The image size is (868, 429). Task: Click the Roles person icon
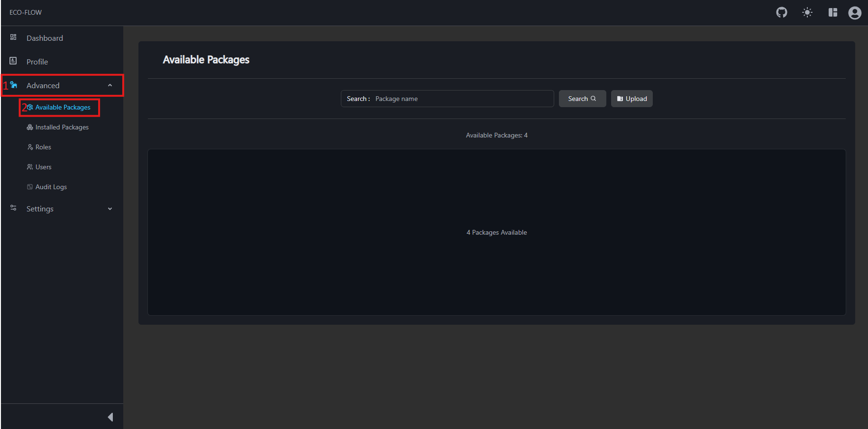[x=30, y=147]
